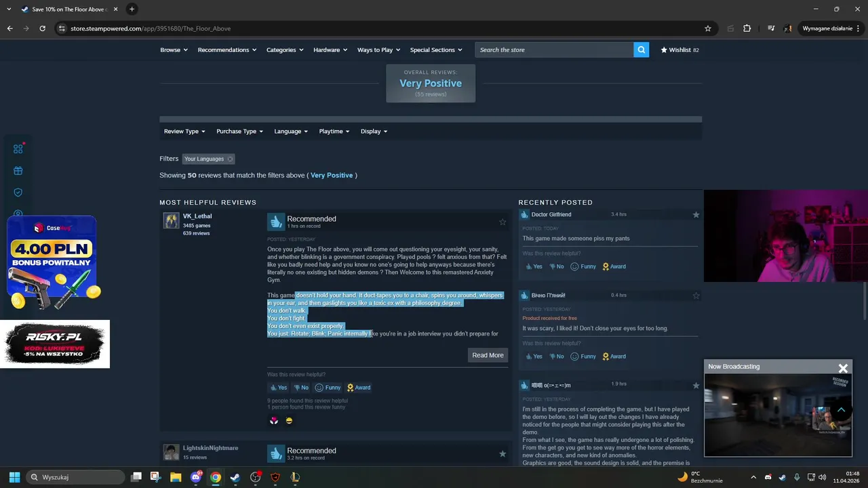868x488 pixels.
Task: Click the Overall Reviews Very Positive box
Action: 431,83
